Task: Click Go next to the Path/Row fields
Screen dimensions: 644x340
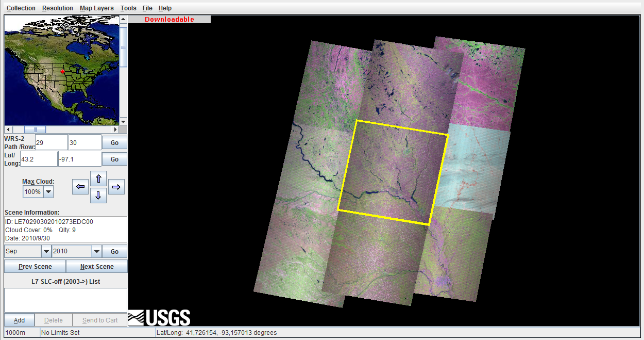Action: click(114, 142)
